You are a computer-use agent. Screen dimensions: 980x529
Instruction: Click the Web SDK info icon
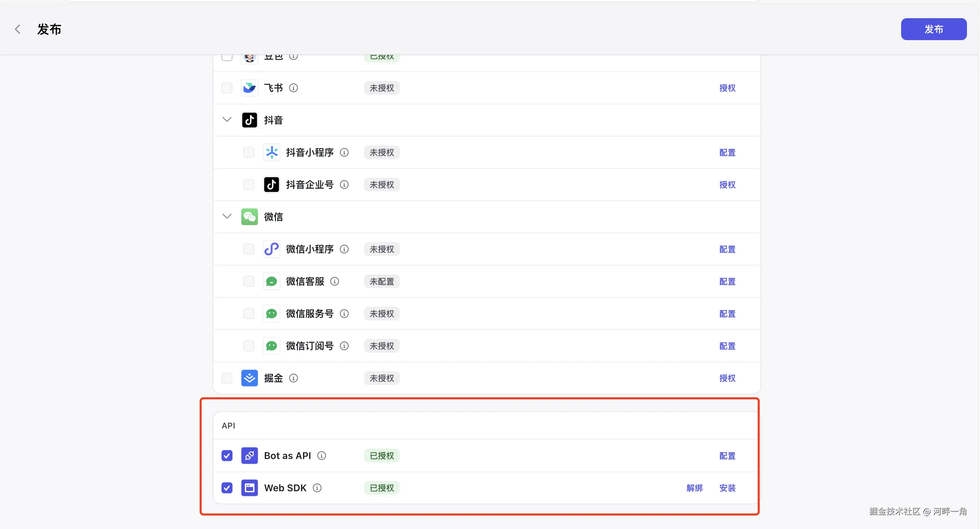317,488
